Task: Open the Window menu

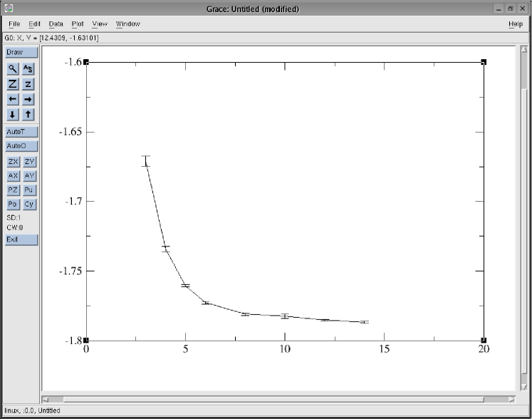Action: (x=128, y=24)
